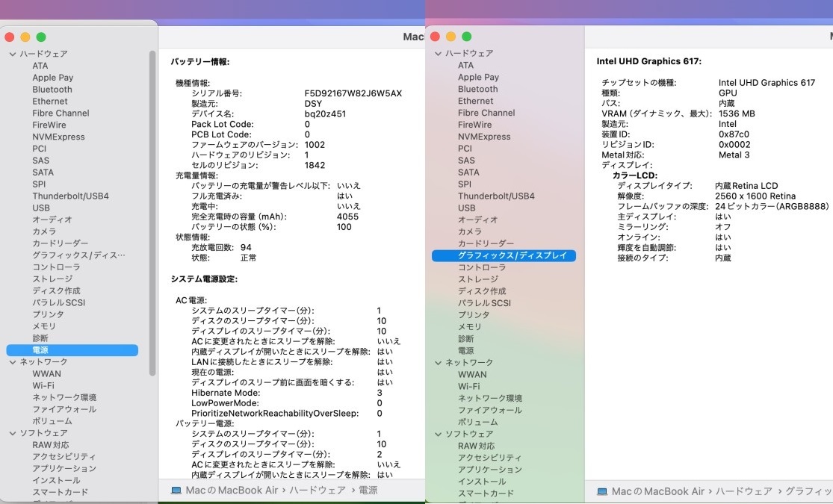
Task: Select カードリーダー in right window sidebar
Action: [x=486, y=243]
